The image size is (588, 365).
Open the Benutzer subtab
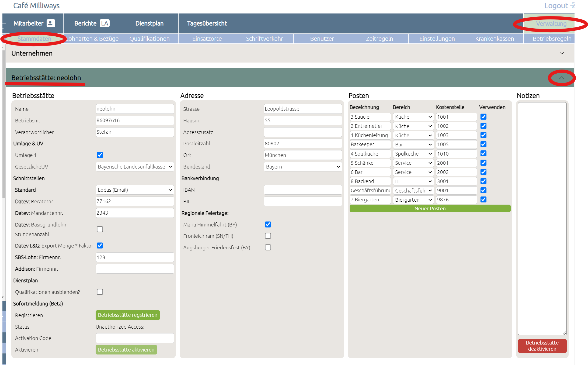click(x=322, y=39)
